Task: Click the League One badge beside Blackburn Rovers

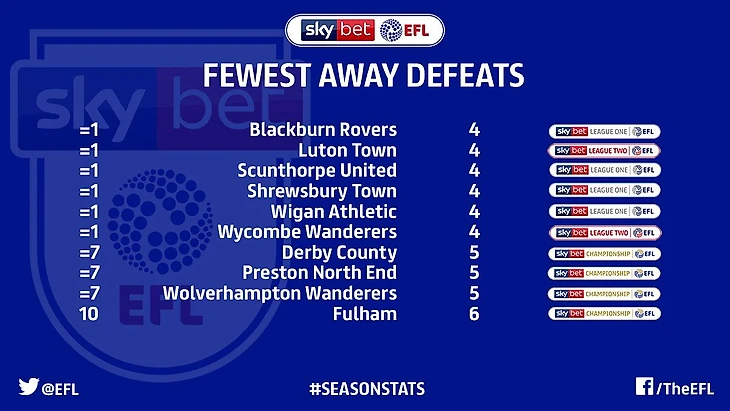Action: click(x=604, y=130)
